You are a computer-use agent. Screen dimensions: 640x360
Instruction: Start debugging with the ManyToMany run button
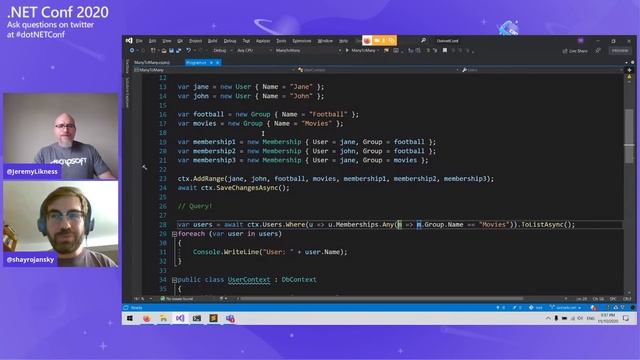(x=361, y=51)
